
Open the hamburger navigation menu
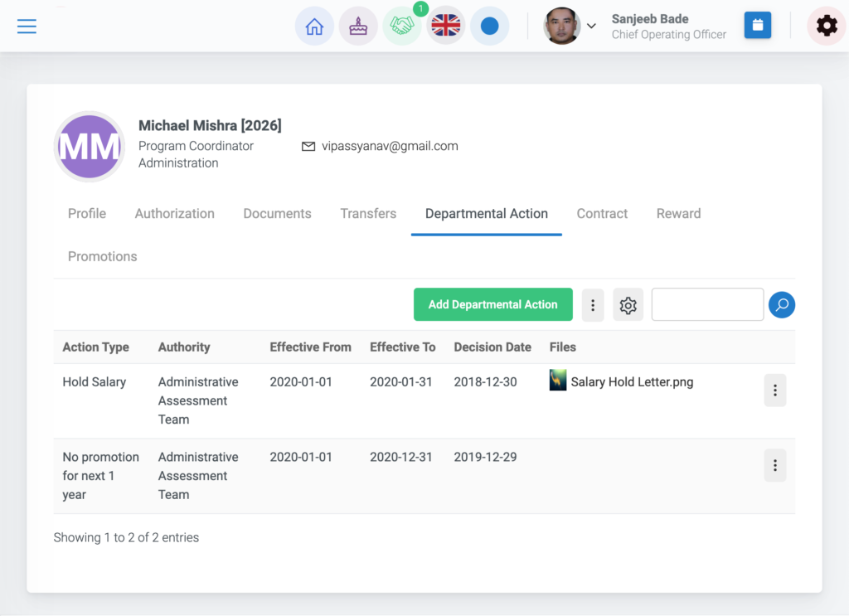27,26
